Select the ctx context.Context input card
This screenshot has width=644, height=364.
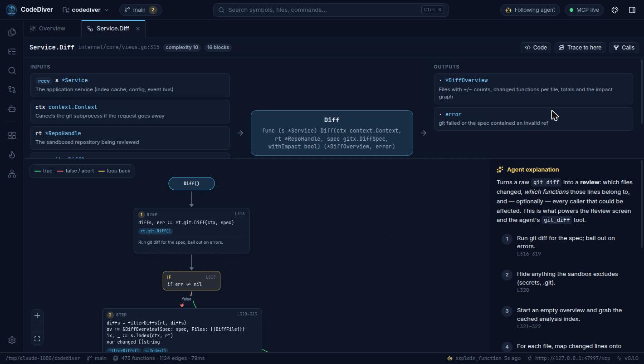pos(130,112)
